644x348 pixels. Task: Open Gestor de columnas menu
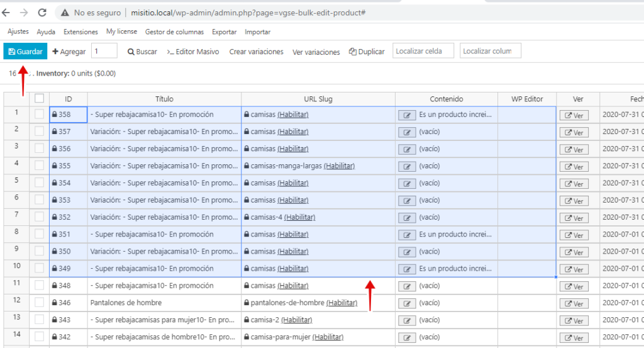point(174,31)
